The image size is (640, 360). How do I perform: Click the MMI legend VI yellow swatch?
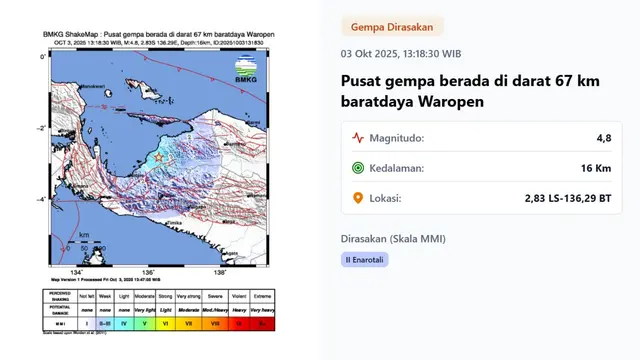165,324
